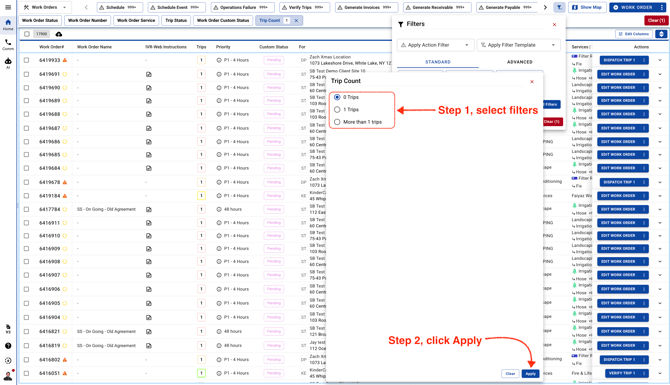Open three-dot menu on WORK ORDER button

pos(662,7)
